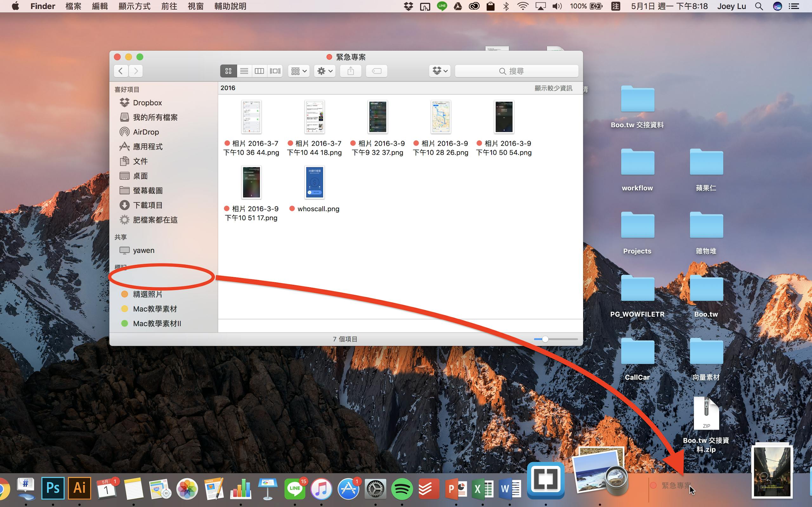
Task: Adjust the icon size slider
Action: 545,339
